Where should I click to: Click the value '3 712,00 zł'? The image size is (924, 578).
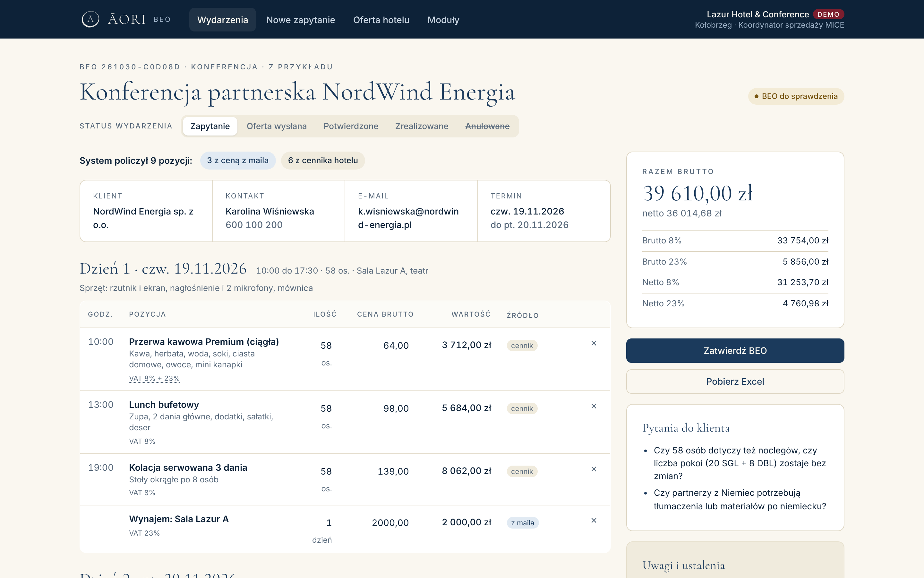pos(466,345)
